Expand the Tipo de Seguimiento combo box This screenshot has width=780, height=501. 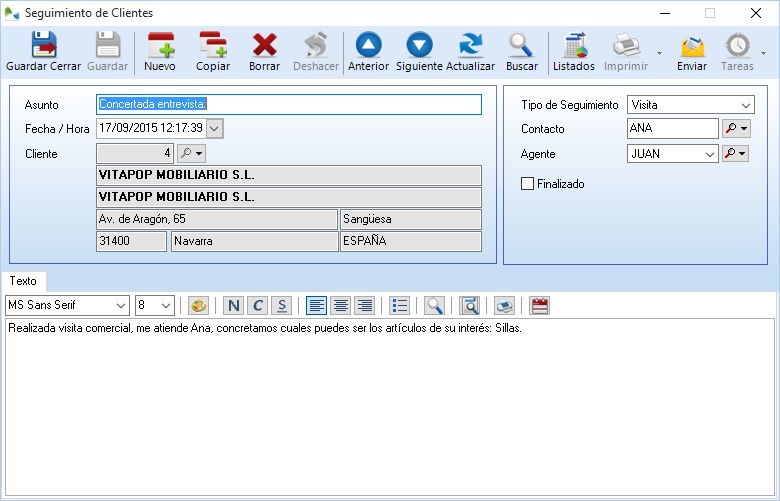tap(745, 105)
